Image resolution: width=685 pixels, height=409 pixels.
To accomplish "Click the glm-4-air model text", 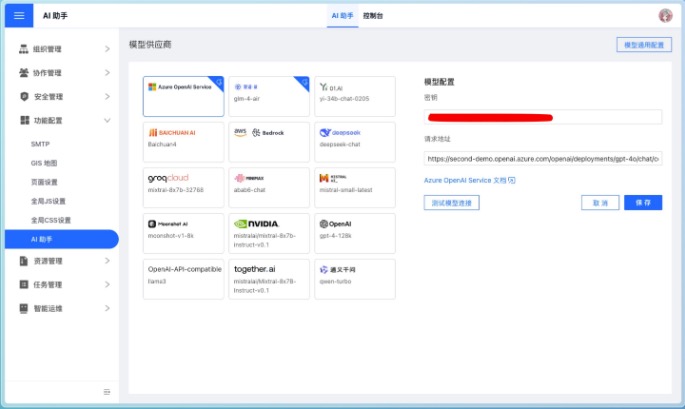I will coord(246,99).
